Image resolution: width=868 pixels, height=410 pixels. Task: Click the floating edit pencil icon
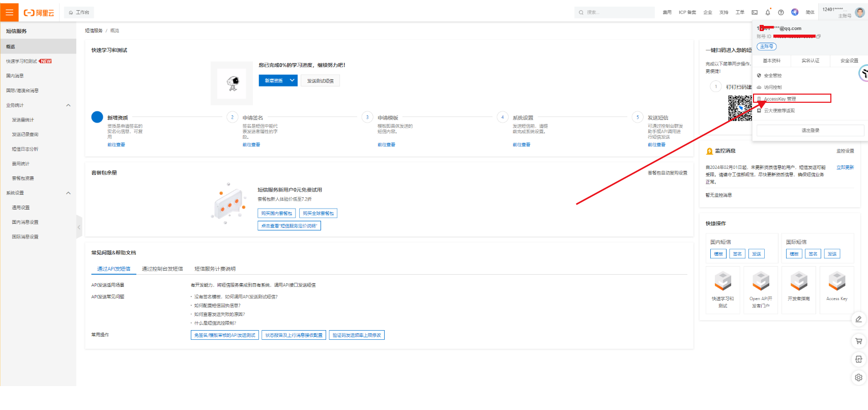(x=858, y=319)
